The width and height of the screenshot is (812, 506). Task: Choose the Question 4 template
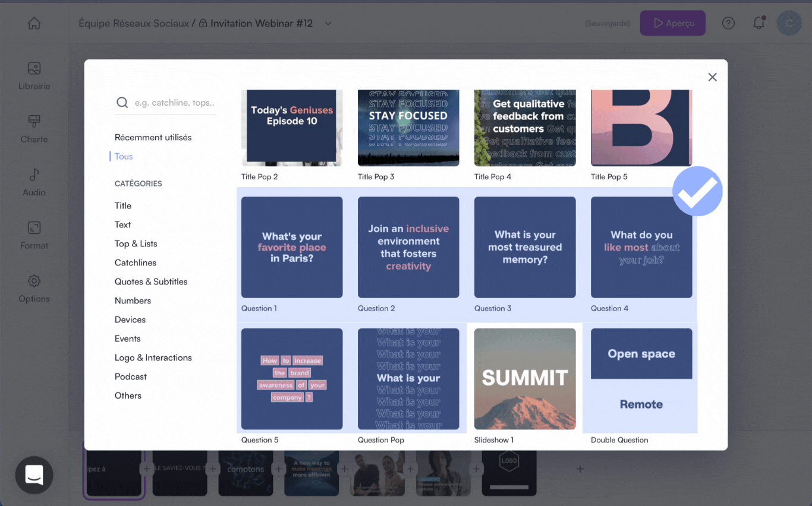coord(641,247)
